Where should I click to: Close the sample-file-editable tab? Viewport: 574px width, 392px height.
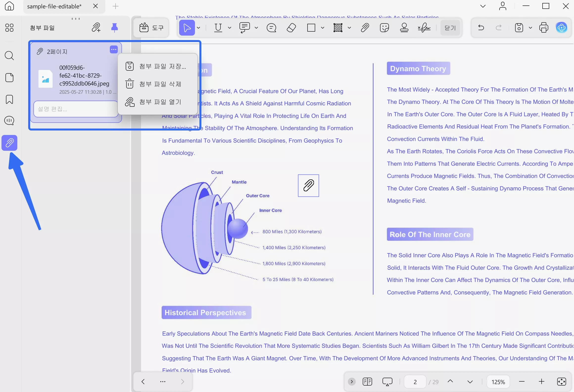(x=96, y=6)
